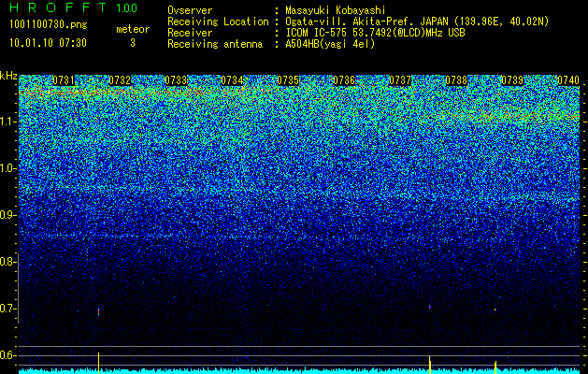Click the meteor count value 3
588x374 pixels.
click(133, 43)
